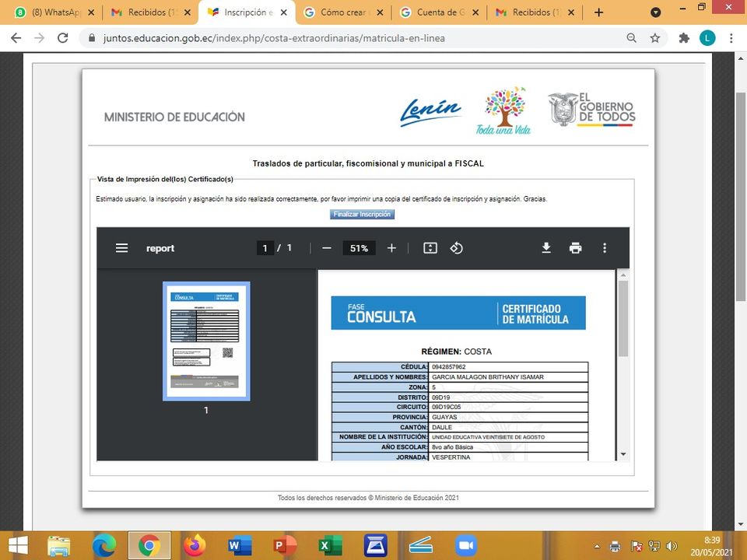Zoom in the PDF with plus icon
The image size is (747, 560).
391,248
